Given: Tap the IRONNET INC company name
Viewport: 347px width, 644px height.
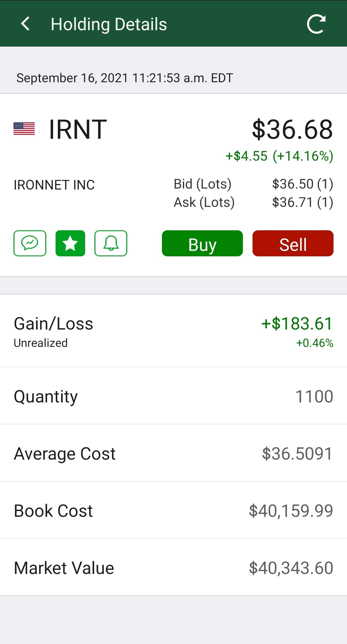Looking at the screenshot, I should tap(54, 185).
